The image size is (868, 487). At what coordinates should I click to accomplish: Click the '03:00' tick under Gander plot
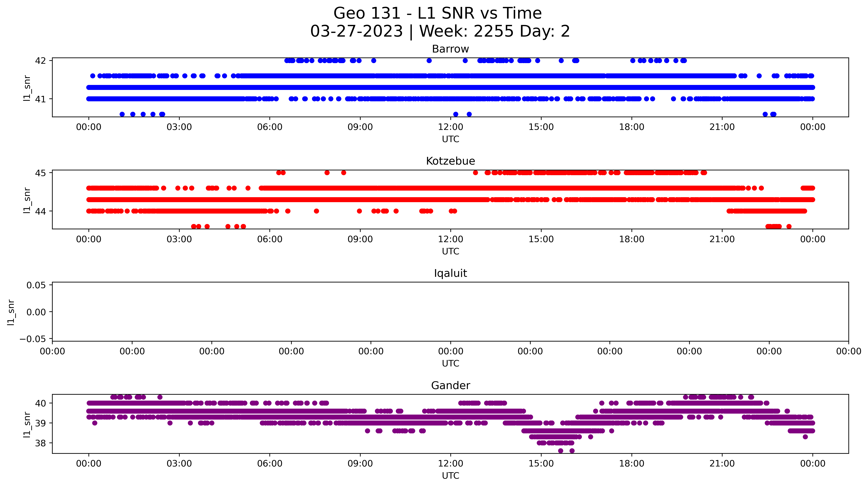click(x=179, y=464)
